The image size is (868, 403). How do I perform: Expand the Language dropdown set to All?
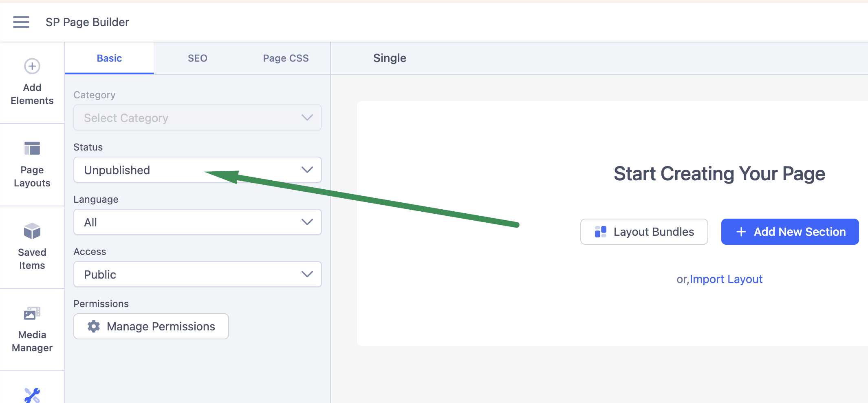198,222
